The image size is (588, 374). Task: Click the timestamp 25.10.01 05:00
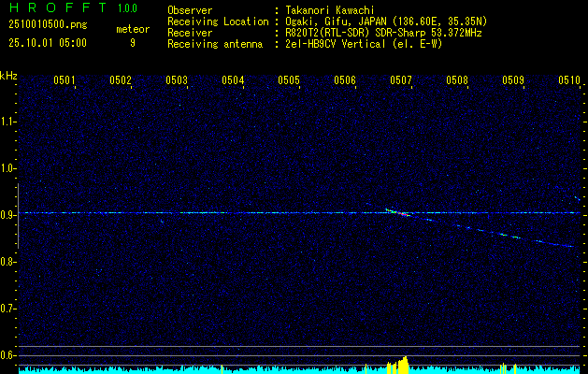[x=48, y=43]
